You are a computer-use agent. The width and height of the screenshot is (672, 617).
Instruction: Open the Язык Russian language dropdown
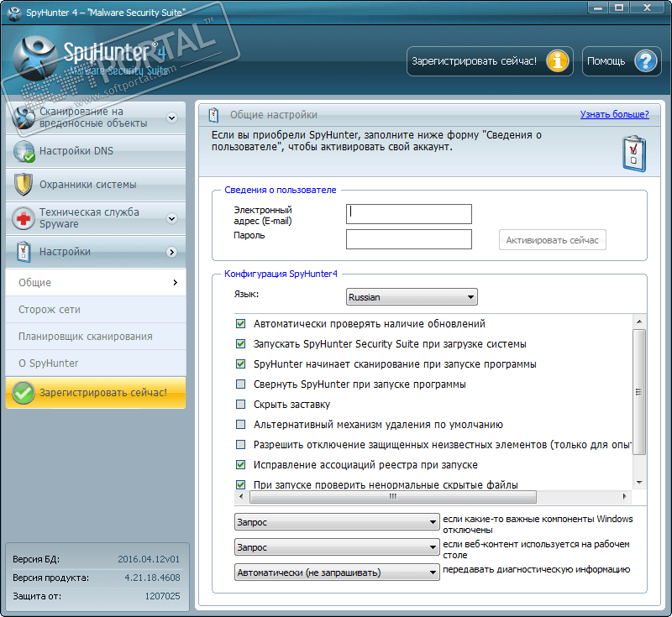(412, 296)
